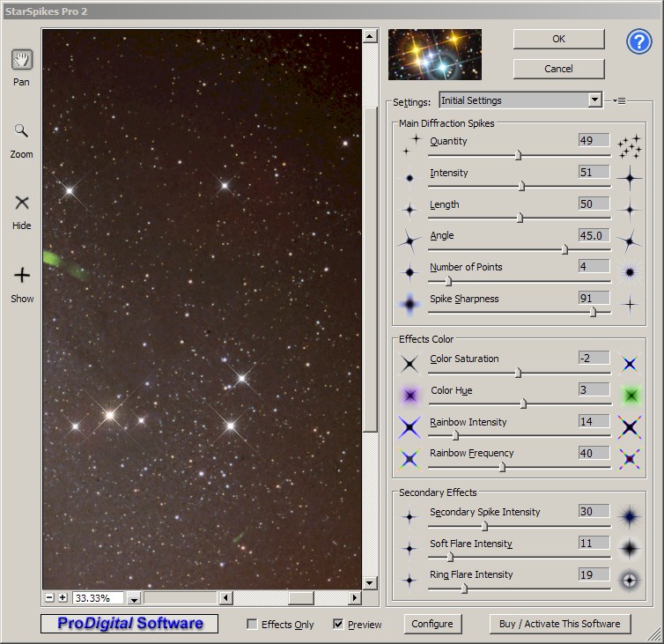Click the Hide spikes X tool

(22, 203)
